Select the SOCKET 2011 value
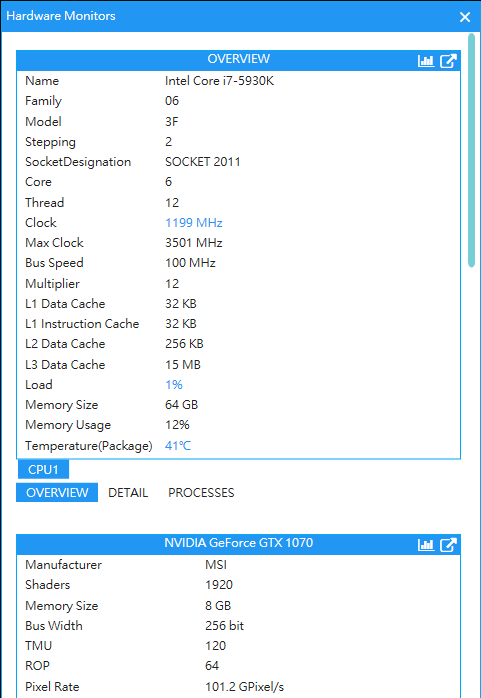 [x=202, y=162]
